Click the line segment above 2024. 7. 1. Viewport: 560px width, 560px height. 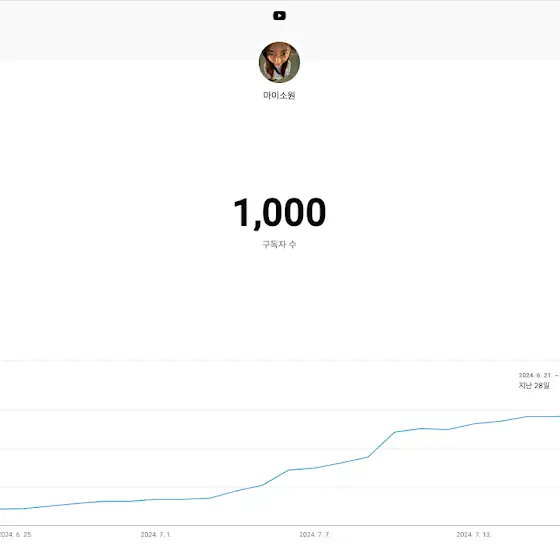156,500
